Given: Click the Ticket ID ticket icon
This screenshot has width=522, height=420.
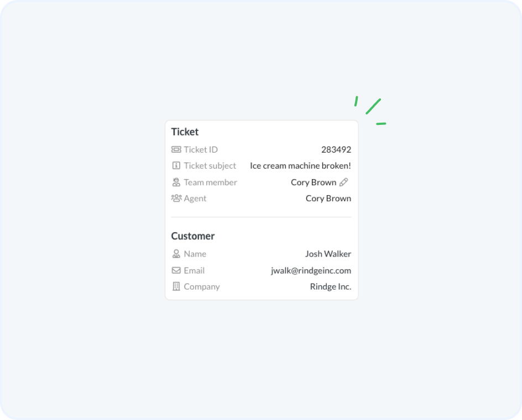Looking at the screenshot, I should (176, 149).
